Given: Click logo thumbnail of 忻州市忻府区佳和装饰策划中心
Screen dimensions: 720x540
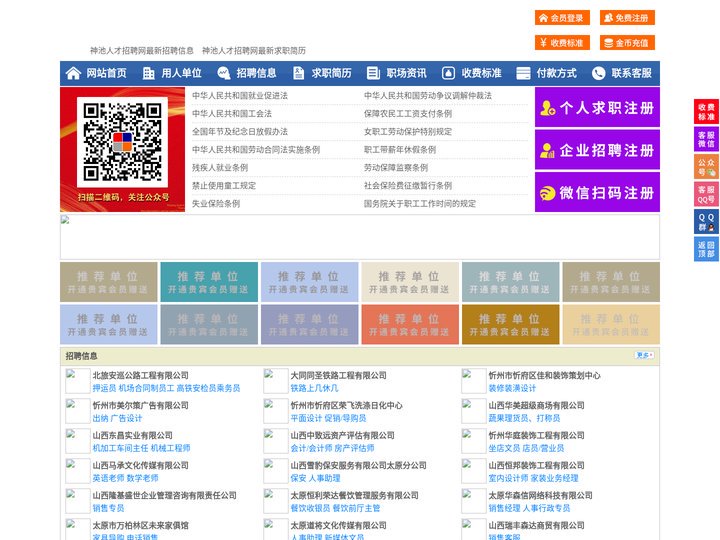Looking at the screenshot, I should point(473,381).
